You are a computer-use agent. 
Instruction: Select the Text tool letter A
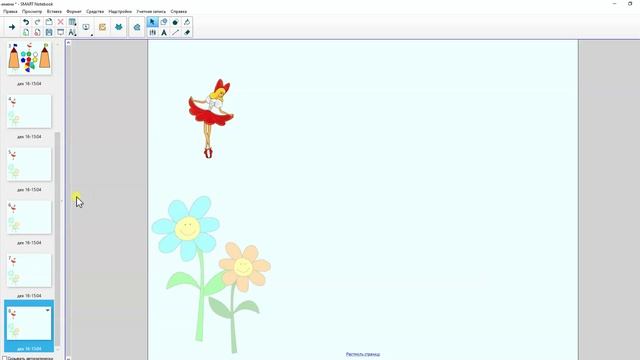[164, 32]
